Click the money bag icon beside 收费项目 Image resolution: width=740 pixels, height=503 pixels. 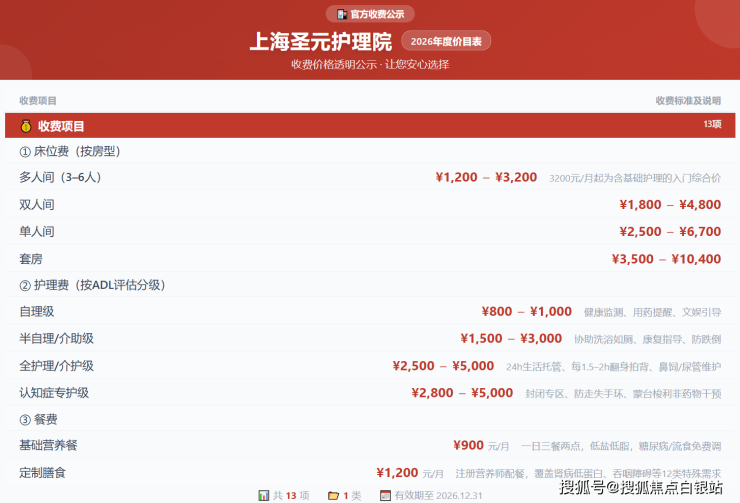tap(26, 126)
